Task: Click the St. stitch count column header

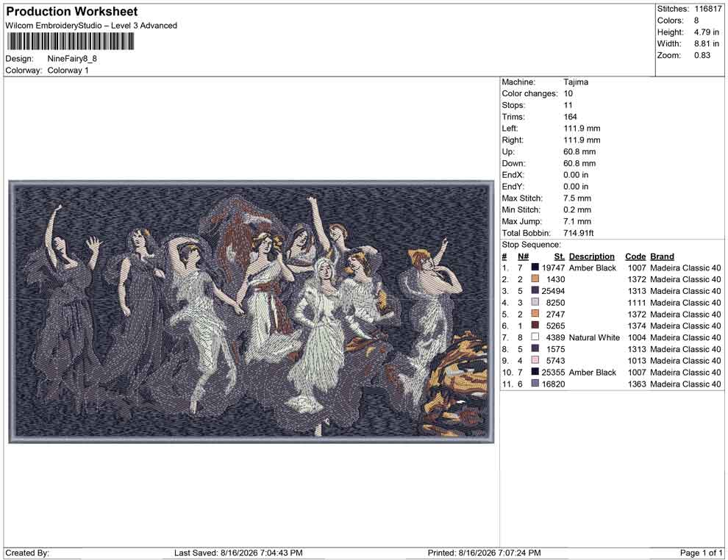Action: pyautogui.click(x=560, y=256)
